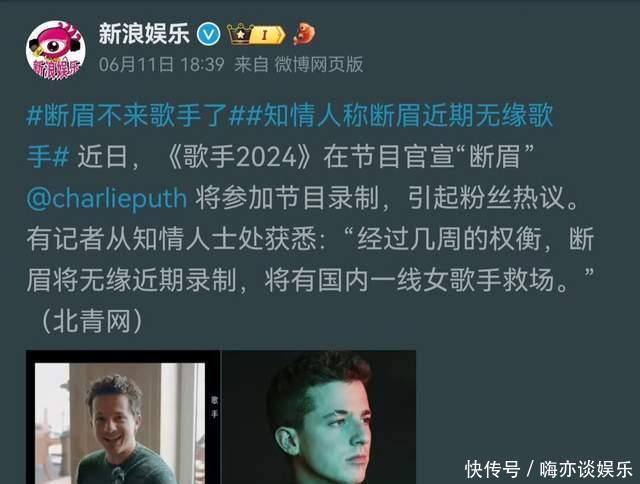Click the 来自 微博网页版 source label
Viewport: 640px width, 484px height.
click(298, 64)
